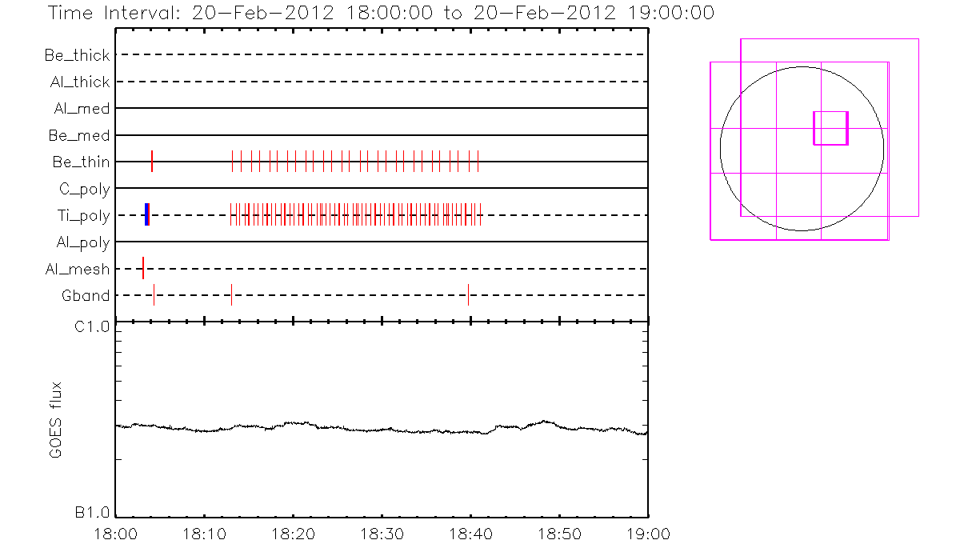Select the Be_med filter label
960x560 pixels.
click(81, 135)
